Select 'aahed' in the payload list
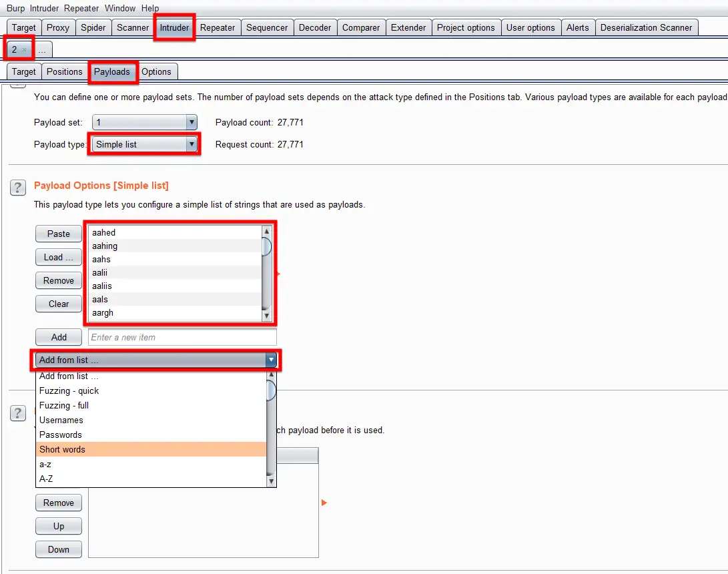 [x=175, y=233]
